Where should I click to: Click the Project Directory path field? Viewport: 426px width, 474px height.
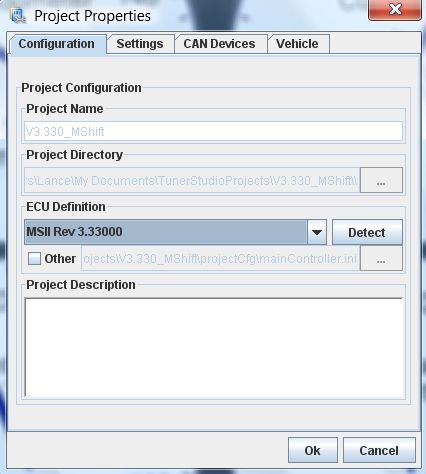point(192,181)
